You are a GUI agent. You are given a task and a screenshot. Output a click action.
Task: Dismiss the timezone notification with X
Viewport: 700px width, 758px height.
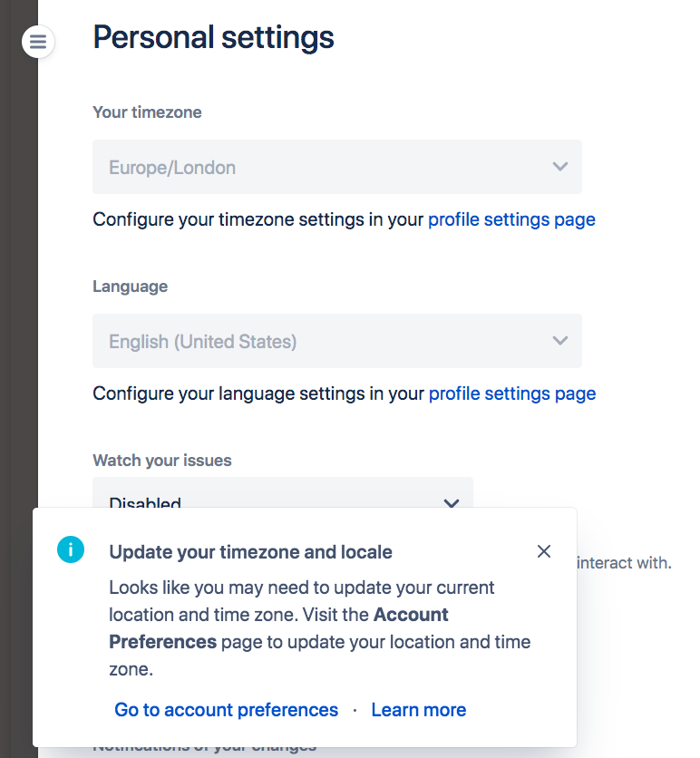click(x=544, y=551)
